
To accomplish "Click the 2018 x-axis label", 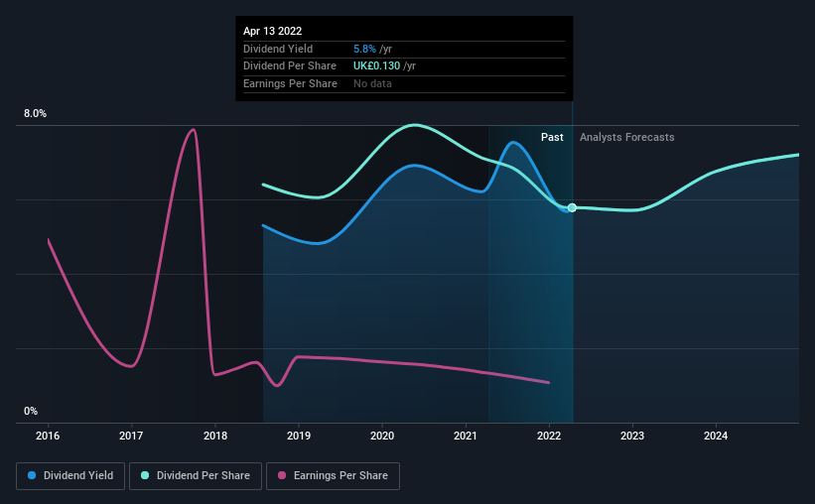I will 215,436.
